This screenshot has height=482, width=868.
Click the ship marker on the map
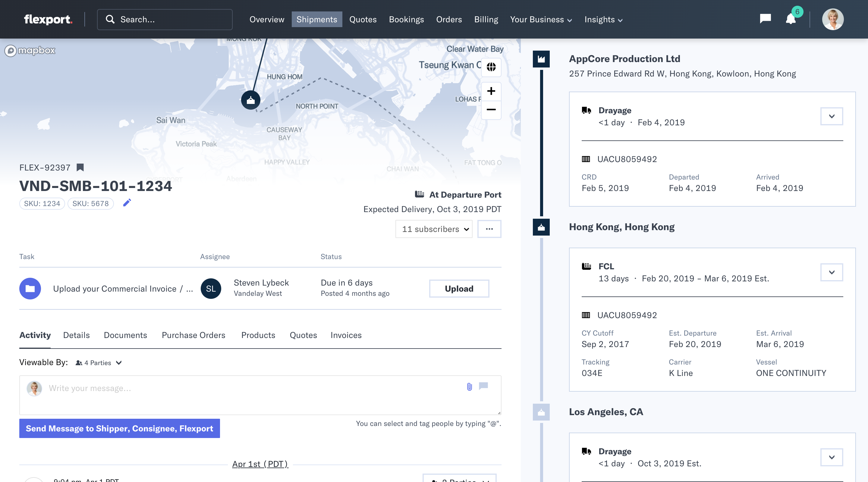(250, 100)
